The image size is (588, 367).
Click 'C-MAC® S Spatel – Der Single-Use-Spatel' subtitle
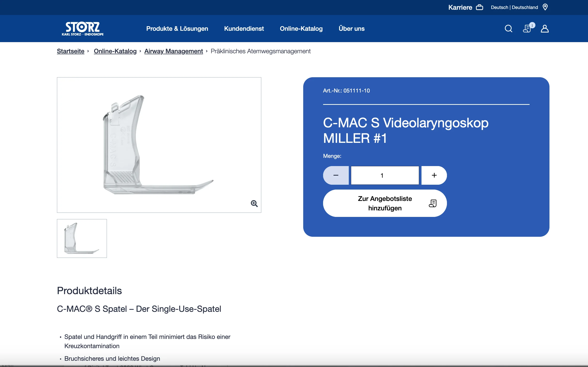pos(139,309)
